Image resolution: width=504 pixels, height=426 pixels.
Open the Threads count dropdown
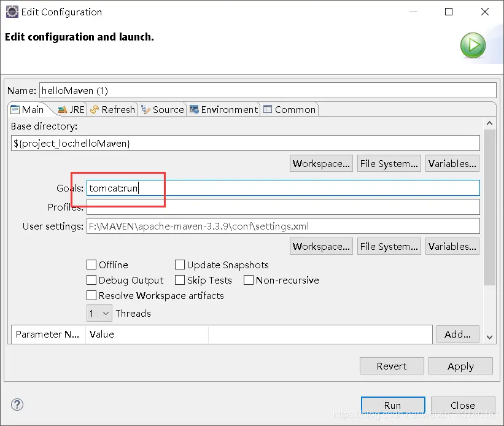pyautogui.click(x=99, y=313)
